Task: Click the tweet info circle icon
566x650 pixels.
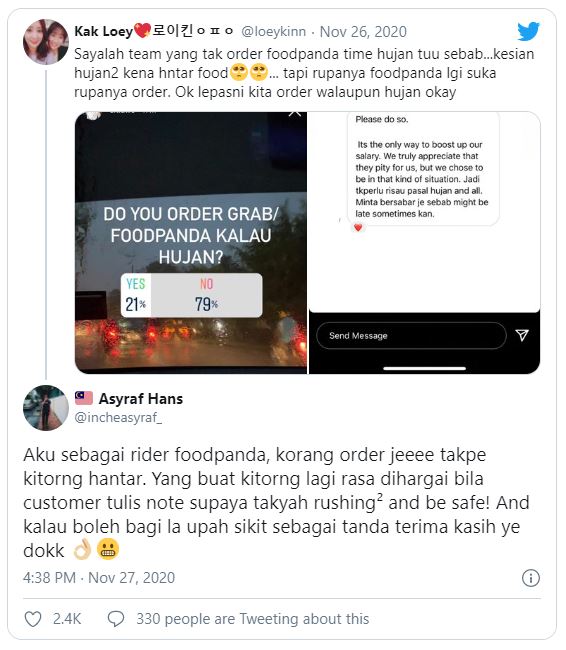Action: [531, 578]
